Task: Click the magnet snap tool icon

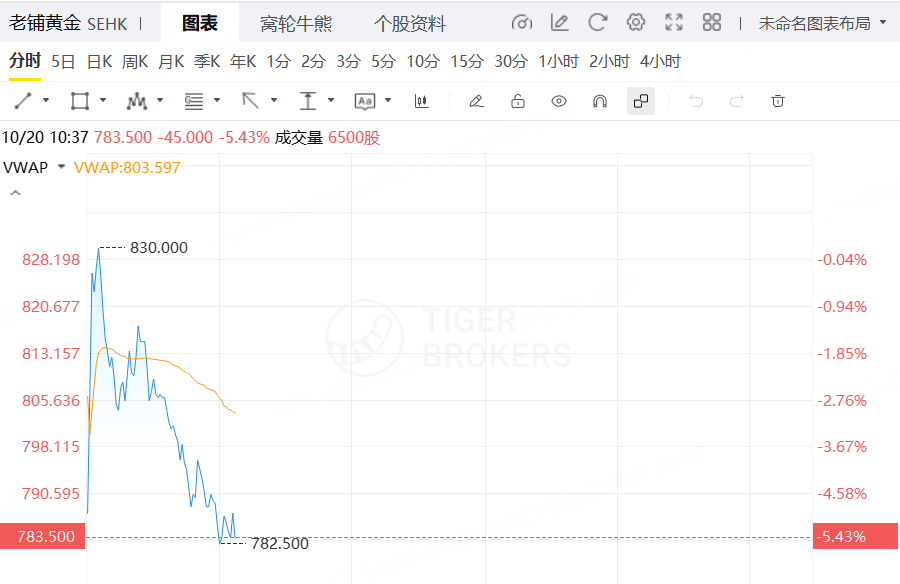Action: click(600, 101)
